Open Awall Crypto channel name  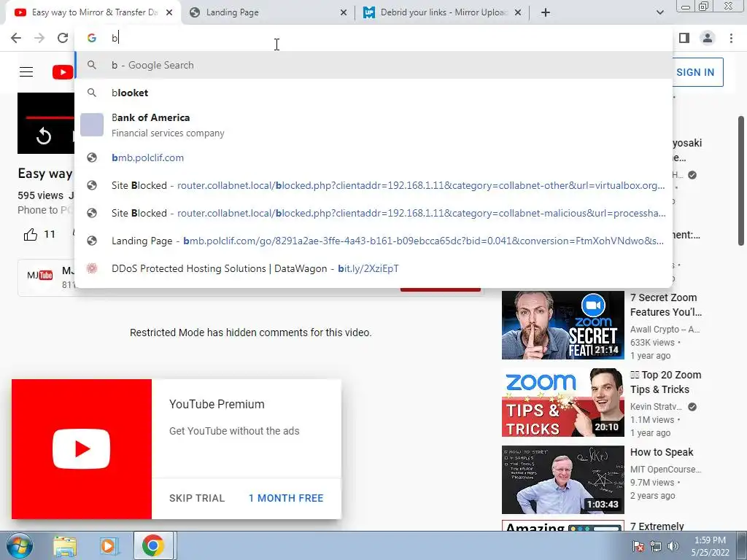pos(665,329)
